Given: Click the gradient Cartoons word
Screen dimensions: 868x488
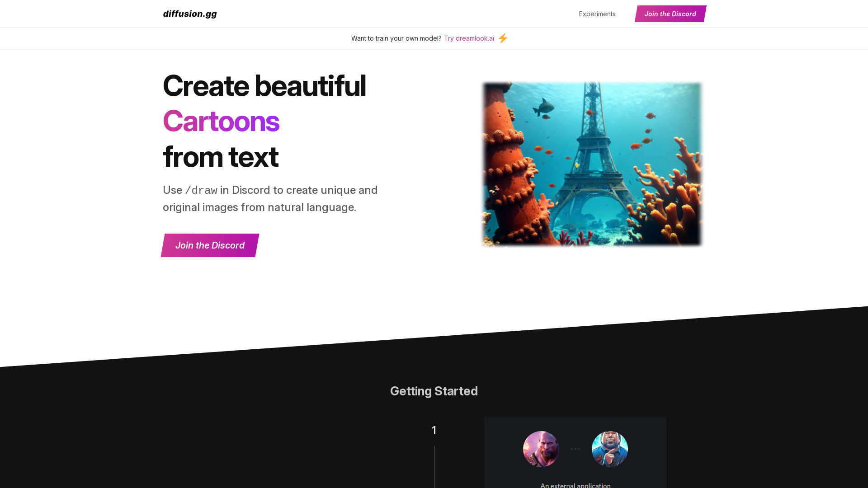Looking at the screenshot, I should [x=221, y=121].
